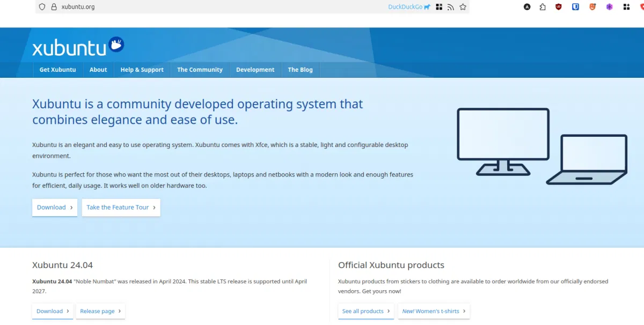Click the Official Xubuntu products heading
The height and width of the screenshot is (325, 644).
tap(391, 265)
